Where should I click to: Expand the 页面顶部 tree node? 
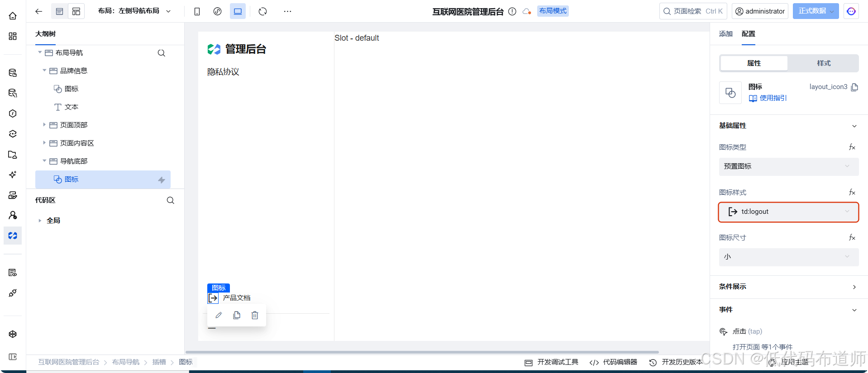44,124
